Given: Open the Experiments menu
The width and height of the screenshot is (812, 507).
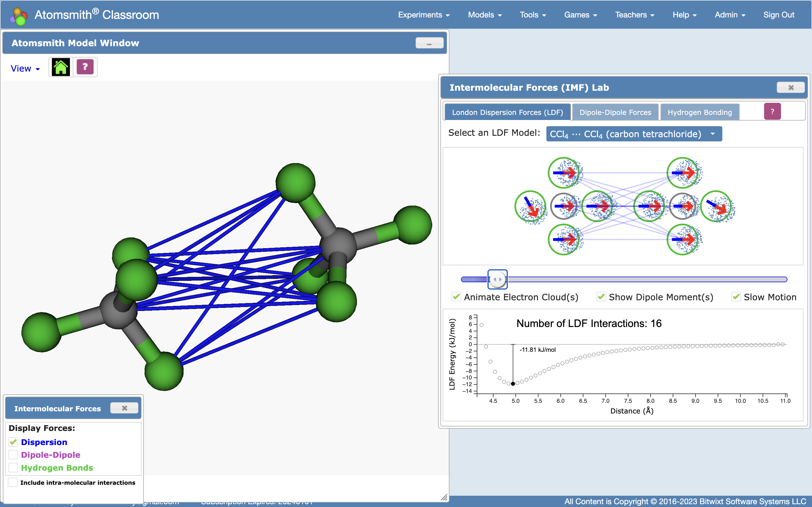Looking at the screenshot, I should pos(423,15).
